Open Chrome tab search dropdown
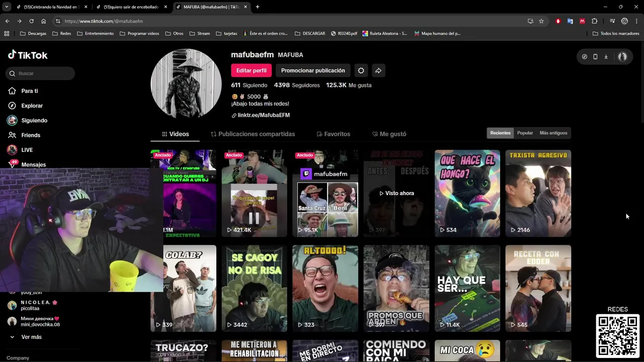 point(7,7)
